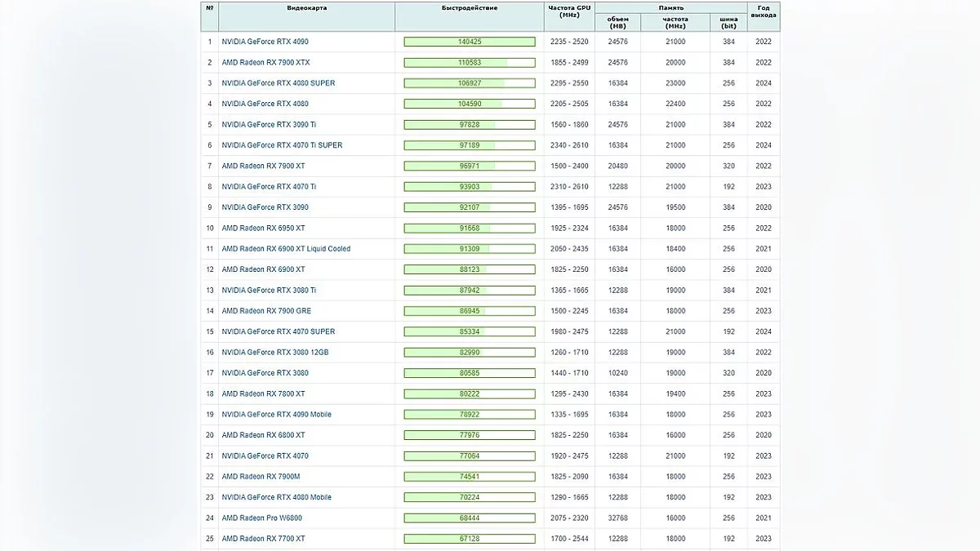The width and height of the screenshot is (980, 551).
Task: Select GPU frequency value 1700 - 2544
Action: [x=569, y=539]
